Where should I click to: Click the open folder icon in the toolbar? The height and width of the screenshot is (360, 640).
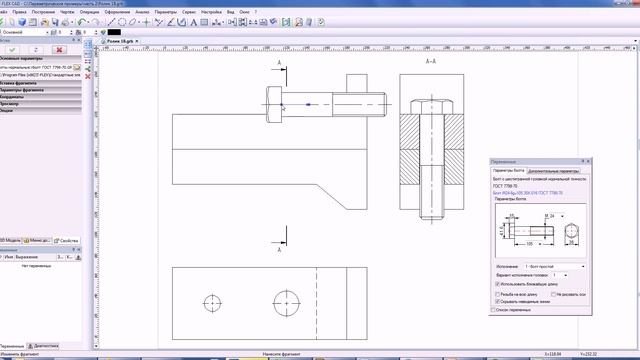tap(44, 22)
